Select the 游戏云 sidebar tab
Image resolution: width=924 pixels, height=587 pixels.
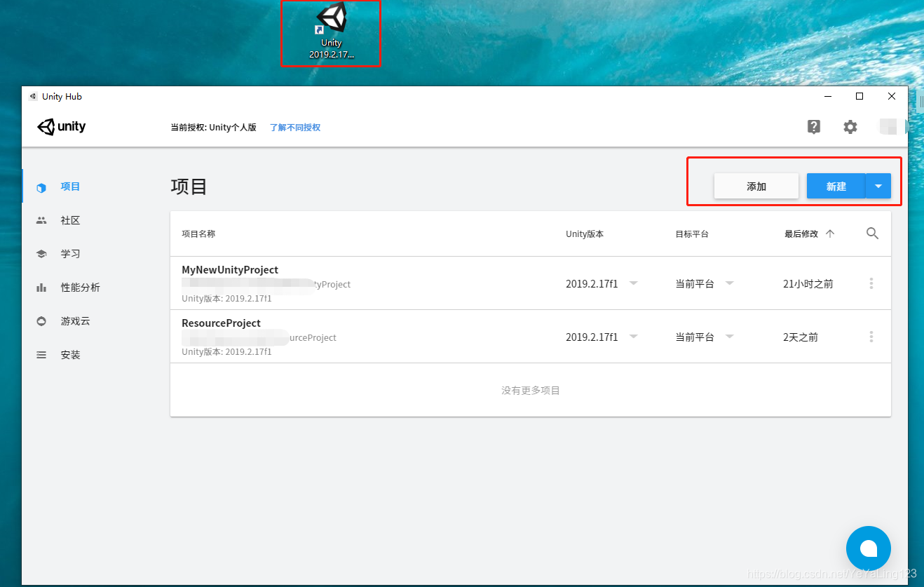pos(75,321)
